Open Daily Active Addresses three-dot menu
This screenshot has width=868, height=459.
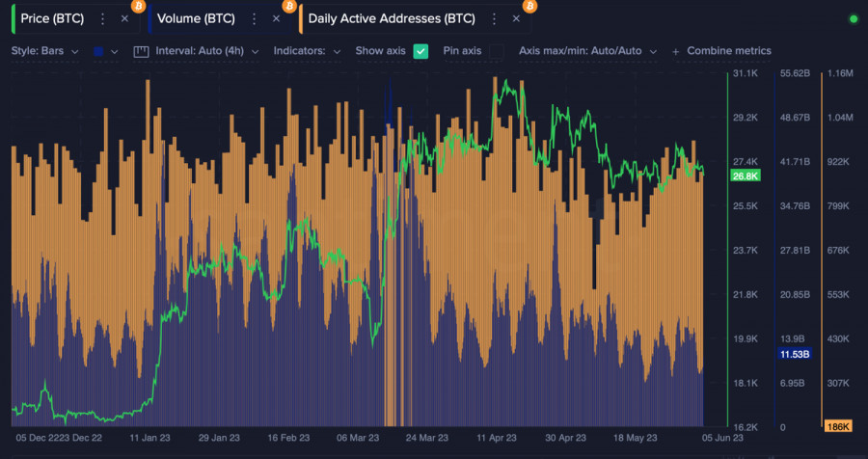[494, 18]
